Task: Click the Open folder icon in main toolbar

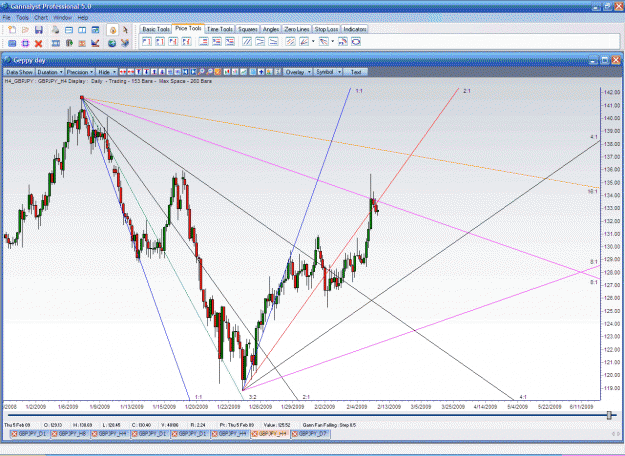Action: point(26,30)
